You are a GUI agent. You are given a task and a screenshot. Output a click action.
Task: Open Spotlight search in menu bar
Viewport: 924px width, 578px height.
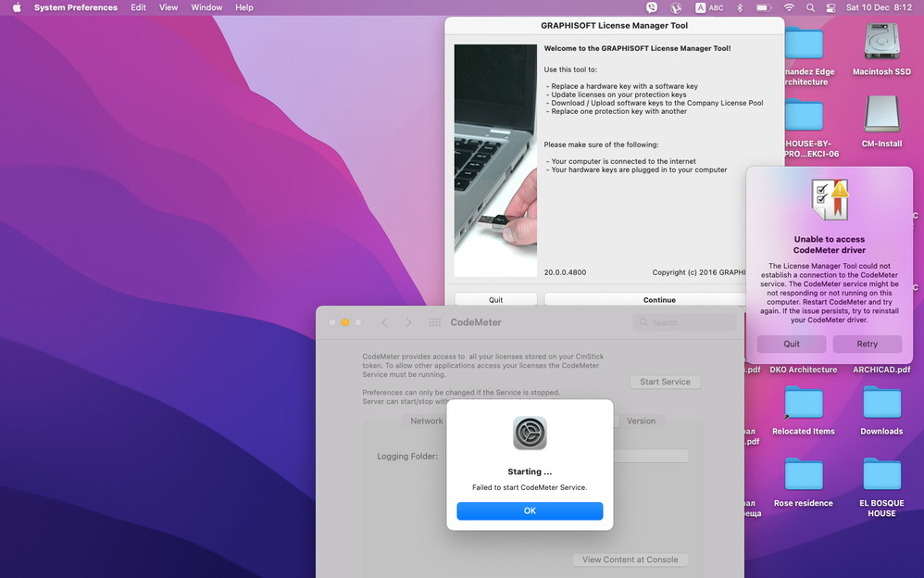pos(810,7)
